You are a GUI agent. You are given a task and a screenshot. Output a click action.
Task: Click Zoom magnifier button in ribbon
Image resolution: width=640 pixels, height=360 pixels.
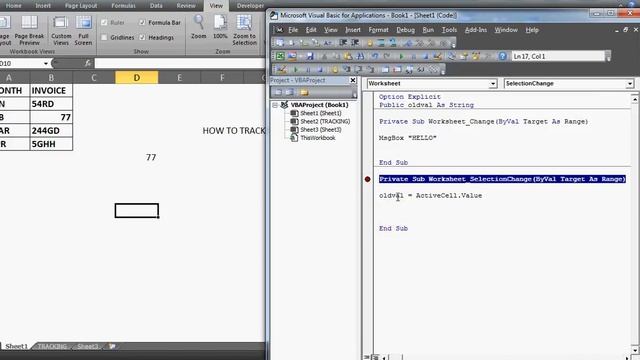(x=199, y=28)
